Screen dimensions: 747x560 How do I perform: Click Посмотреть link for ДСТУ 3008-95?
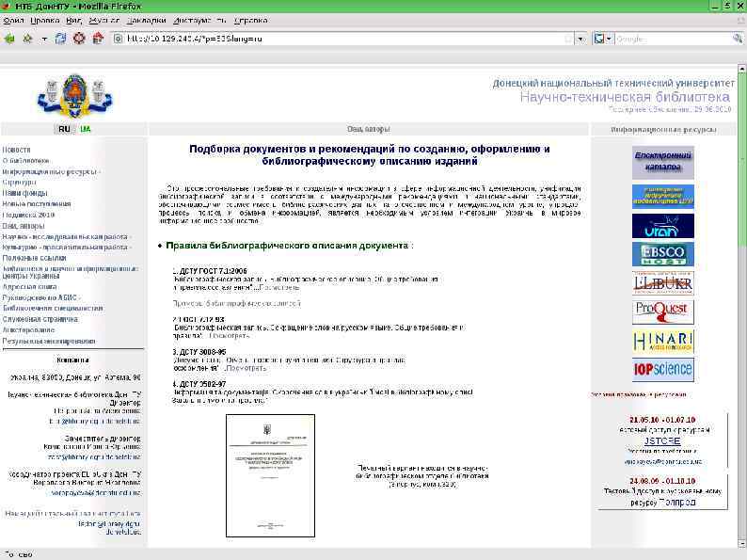pos(246,368)
